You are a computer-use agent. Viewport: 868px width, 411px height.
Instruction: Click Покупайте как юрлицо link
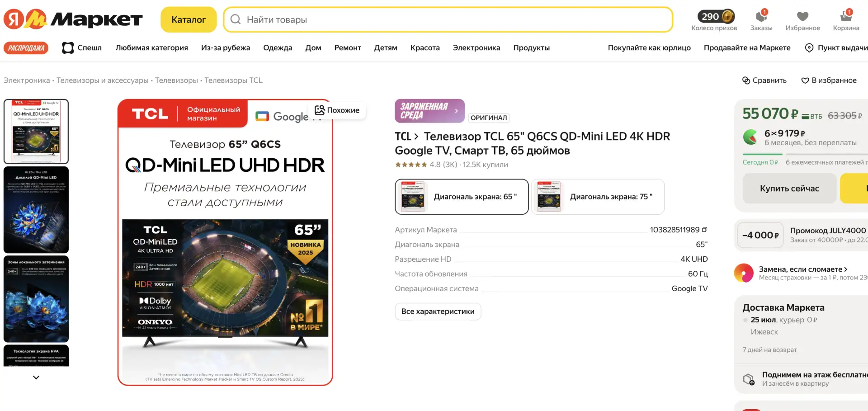pyautogui.click(x=649, y=47)
